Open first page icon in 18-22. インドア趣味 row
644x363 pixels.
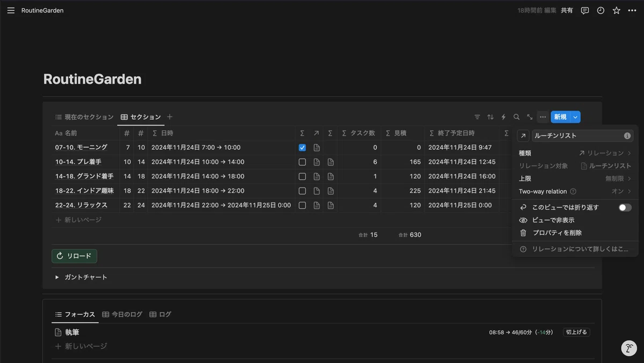317,191
